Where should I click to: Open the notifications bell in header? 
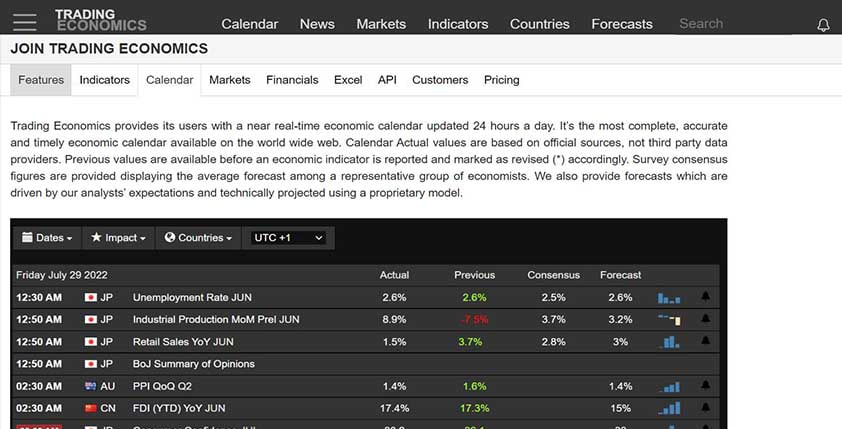823,25
